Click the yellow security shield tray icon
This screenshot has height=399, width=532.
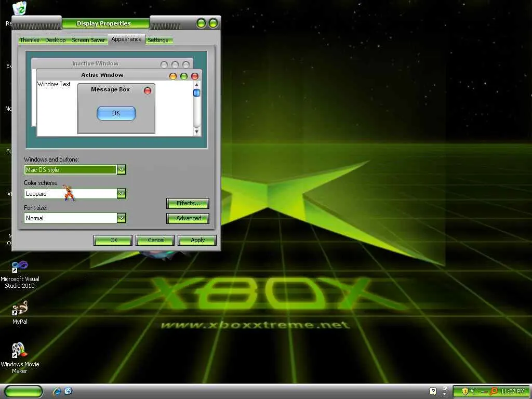pyautogui.click(x=465, y=391)
